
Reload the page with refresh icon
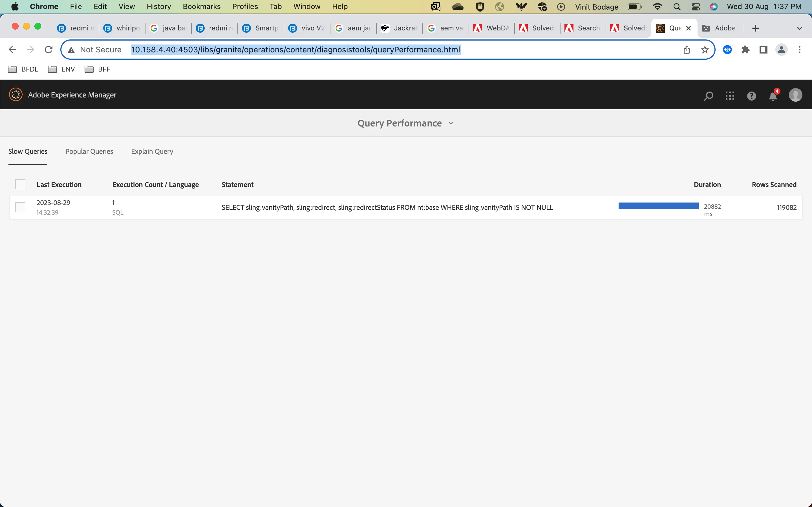(49, 50)
